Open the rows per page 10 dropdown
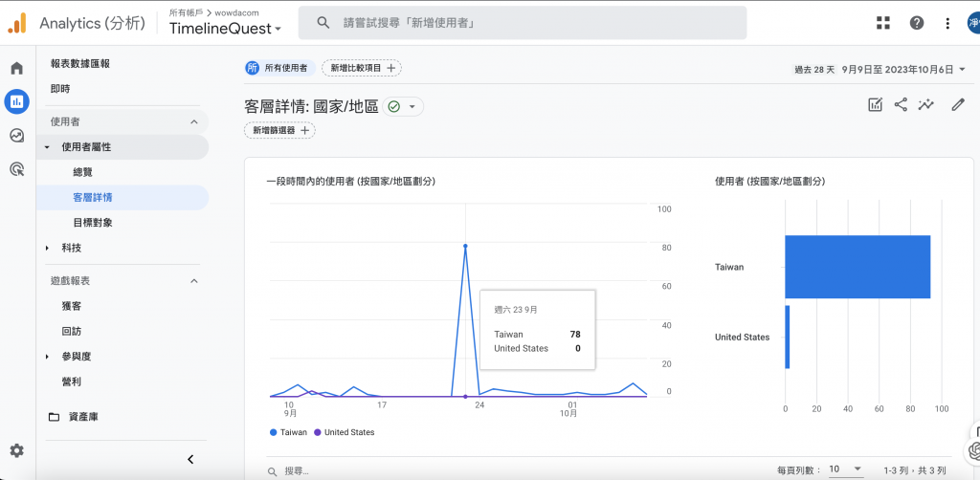 tap(846, 469)
